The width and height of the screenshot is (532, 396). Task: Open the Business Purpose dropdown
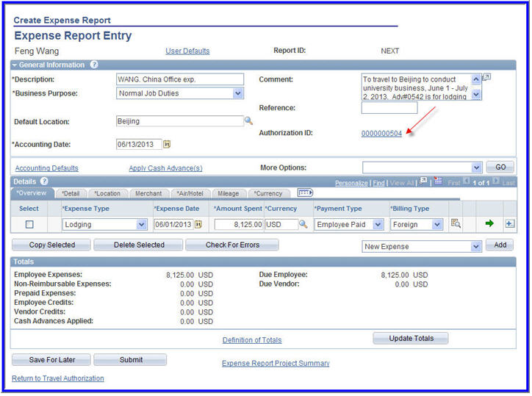point(237,93)
